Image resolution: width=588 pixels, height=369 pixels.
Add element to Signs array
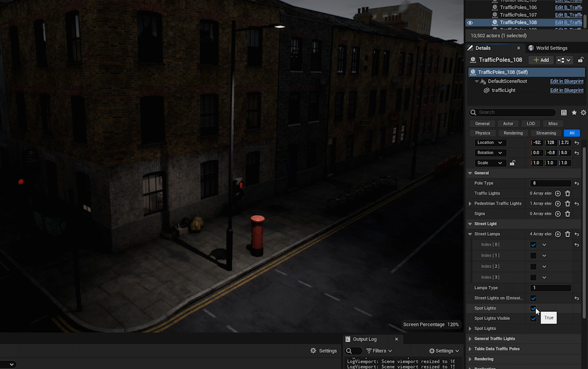[558, 214]
